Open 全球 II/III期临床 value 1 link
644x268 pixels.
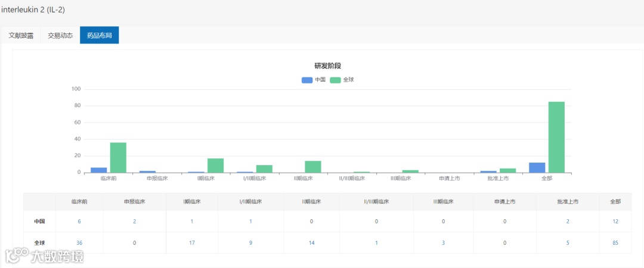click(377, 242)
